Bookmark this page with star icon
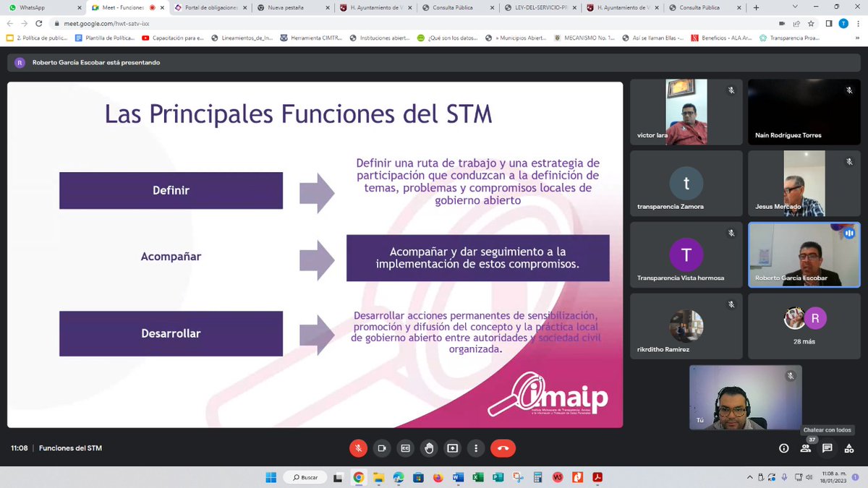The width and height of the screenshot is (868, 488). click(x=810, y=23)
